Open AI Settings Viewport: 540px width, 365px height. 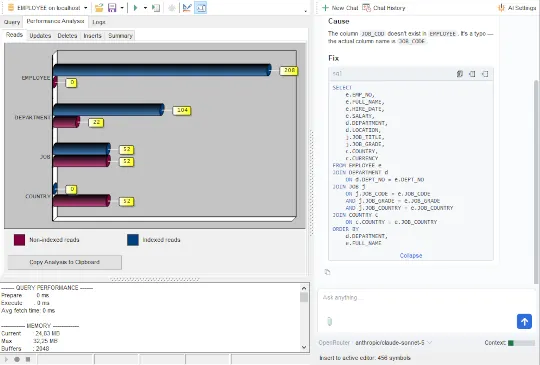pos(517,8)
